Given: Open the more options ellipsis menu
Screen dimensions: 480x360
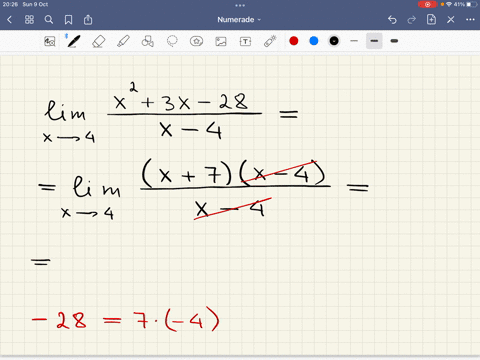Looking at the screenshot, I should (x=470, y=20).
